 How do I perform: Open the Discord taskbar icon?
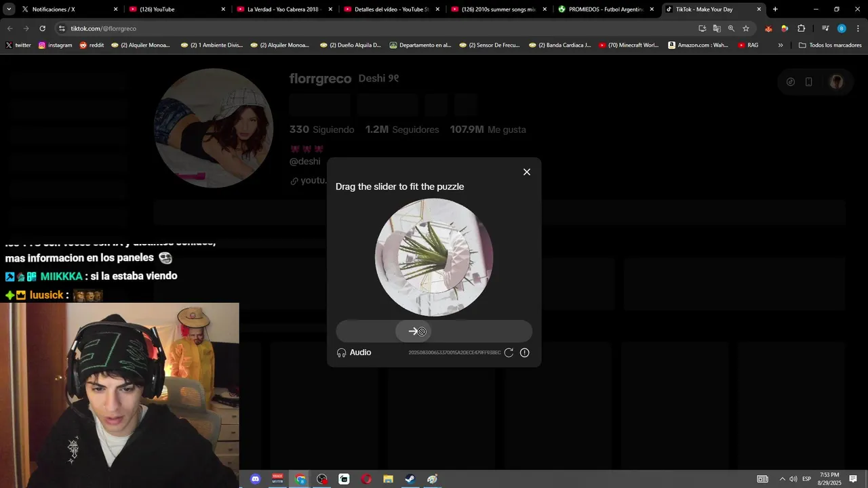pyautogui.click(x=256, y=479)
